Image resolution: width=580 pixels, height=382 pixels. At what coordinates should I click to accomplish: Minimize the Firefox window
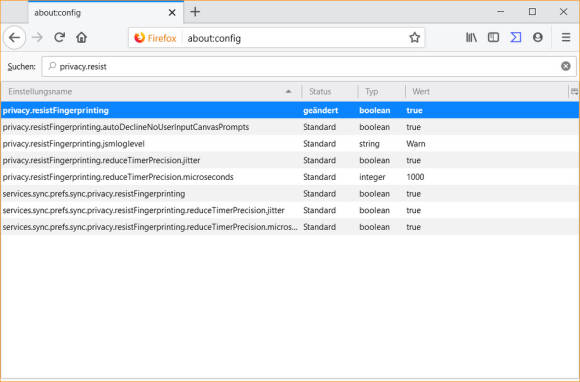[x=500, y=12]
